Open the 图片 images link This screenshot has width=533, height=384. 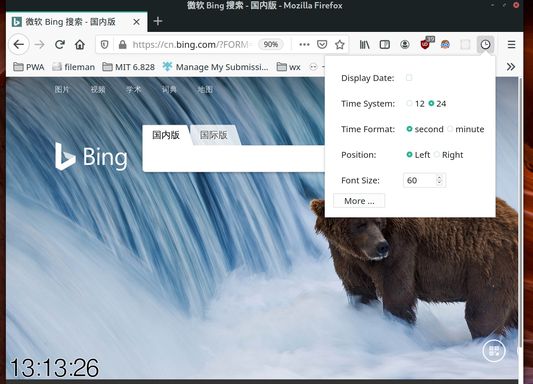[62, 89]
